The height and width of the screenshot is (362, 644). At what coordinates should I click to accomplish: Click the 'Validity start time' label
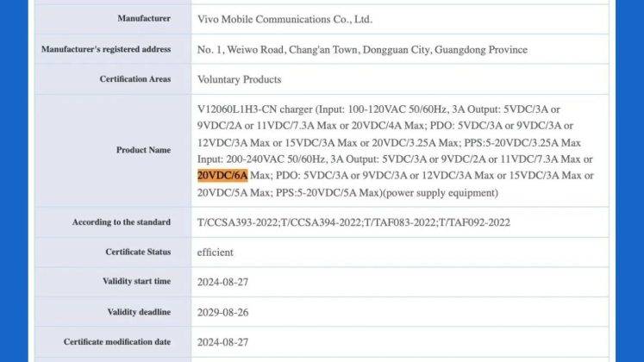[137, 282]
